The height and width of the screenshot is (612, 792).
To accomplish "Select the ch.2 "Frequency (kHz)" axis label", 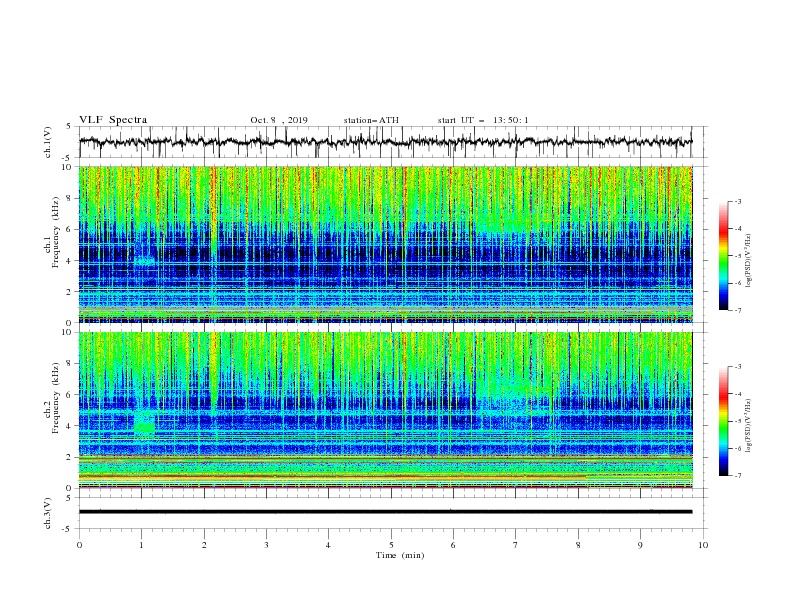I will point(56,398).
